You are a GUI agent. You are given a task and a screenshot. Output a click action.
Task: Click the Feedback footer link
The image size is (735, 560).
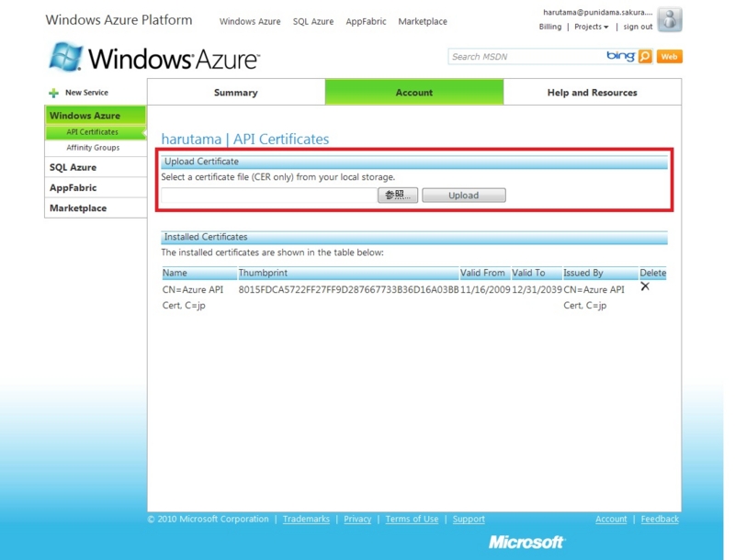[660, 519]
